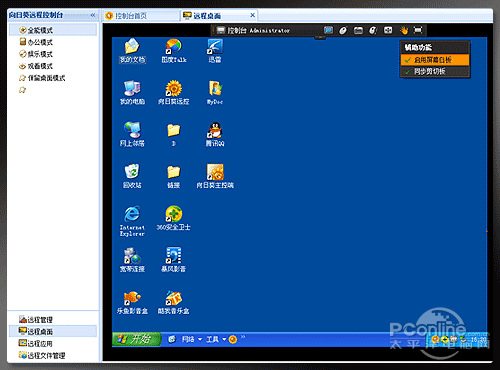This screenshot has width=500, height=370.
Task: Open 远程管理 in the bottom sidebar
Action: pos(36,320)
